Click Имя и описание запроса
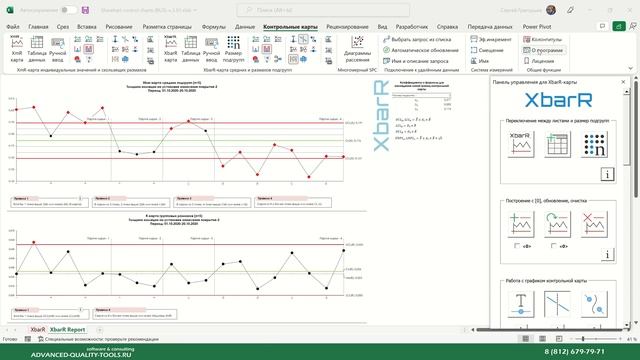640x360 pixels. pos(416,61)
